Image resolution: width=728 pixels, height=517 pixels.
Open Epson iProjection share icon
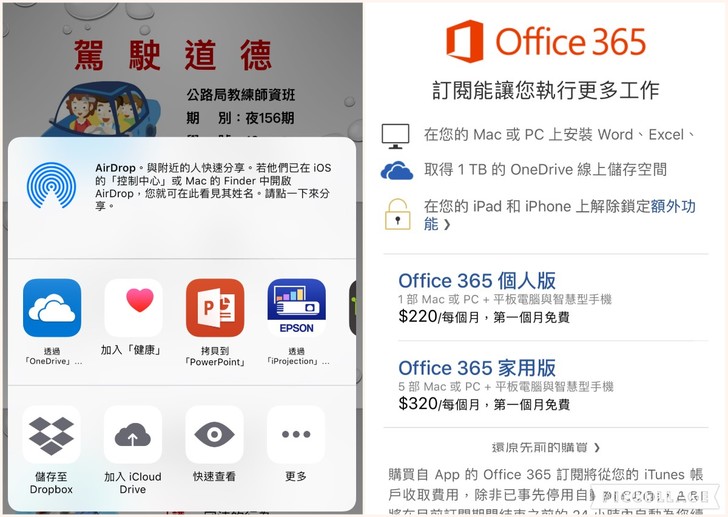coord(297,308)
